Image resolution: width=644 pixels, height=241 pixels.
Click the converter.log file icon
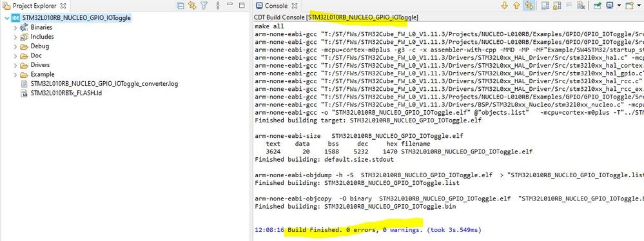point(24,84)
